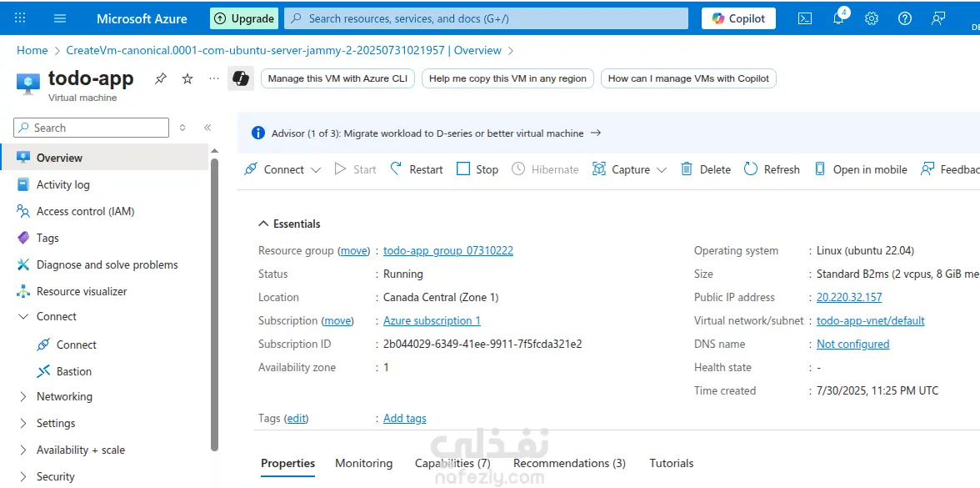Screen dimensions: 980x488
Task: Click the Tags edit link
Action: point(297,419)
